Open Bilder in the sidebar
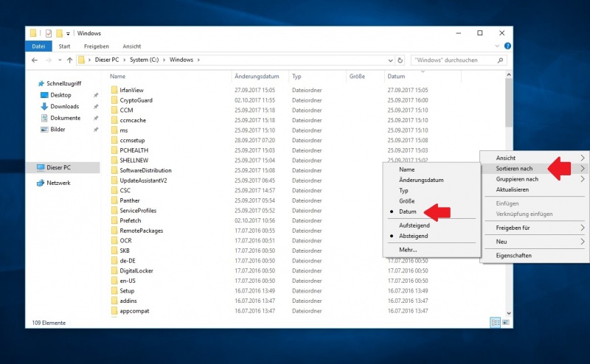The width and height of the screenshot is (590, 364). tap(58, 130)
